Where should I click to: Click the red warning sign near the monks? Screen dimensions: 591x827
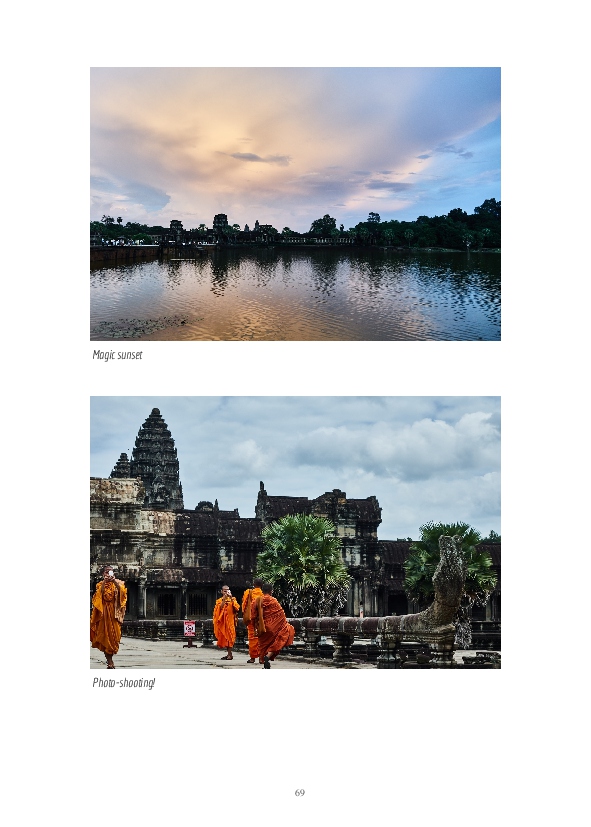(189, 629)
